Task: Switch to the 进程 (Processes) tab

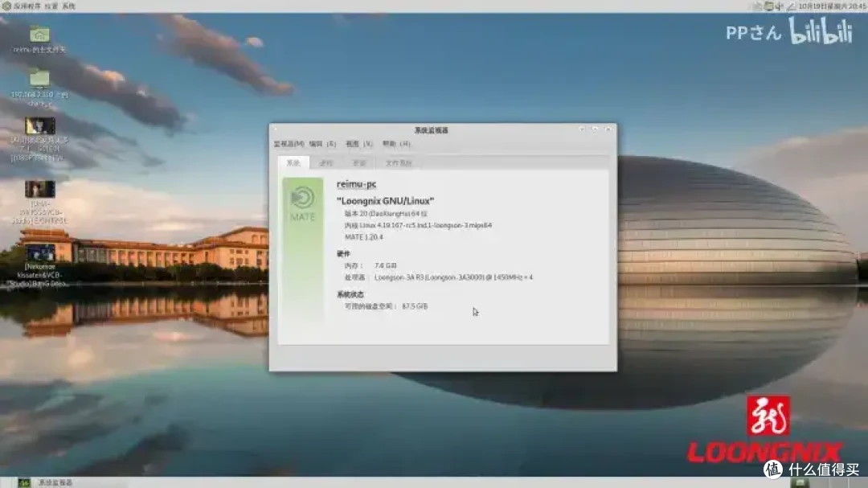Action: (326, 163)
